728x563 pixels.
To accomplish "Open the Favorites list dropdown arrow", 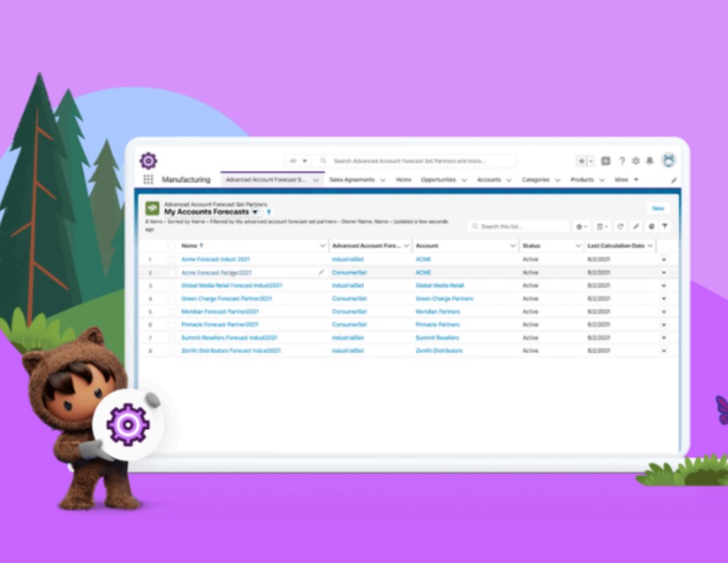I will point(591,160).
